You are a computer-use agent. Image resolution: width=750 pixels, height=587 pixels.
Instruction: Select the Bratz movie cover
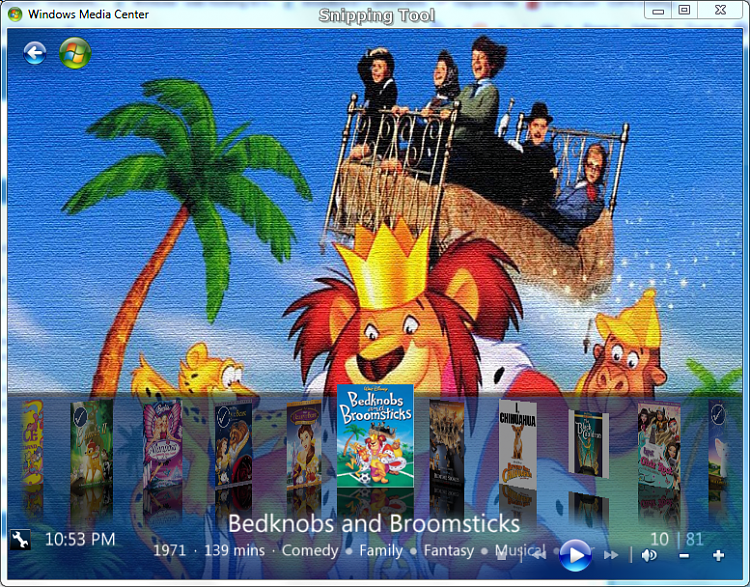point(659,445)
